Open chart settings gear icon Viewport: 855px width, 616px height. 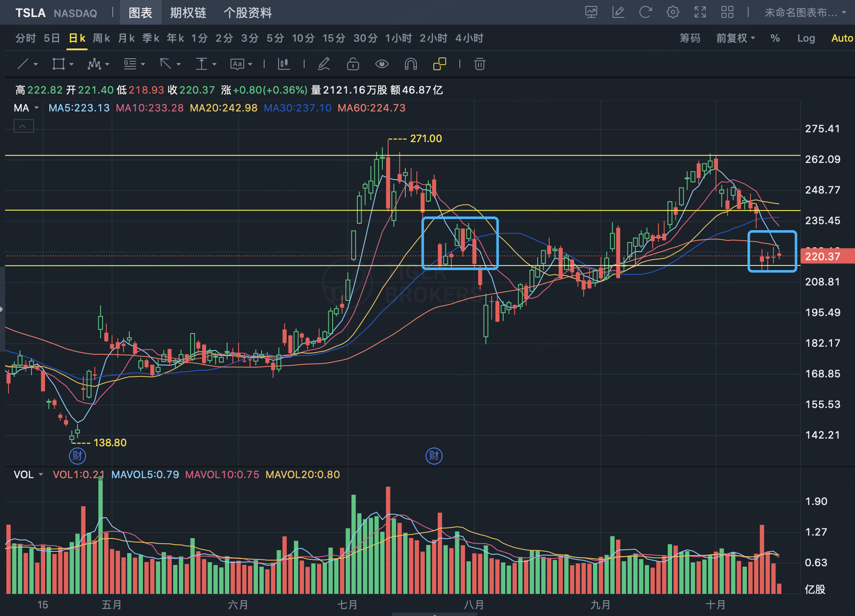click(x=673, y=12)
